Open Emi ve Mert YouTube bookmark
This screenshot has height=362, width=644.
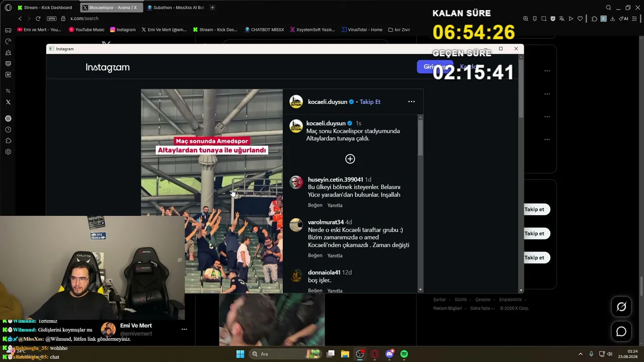[39, 30]
